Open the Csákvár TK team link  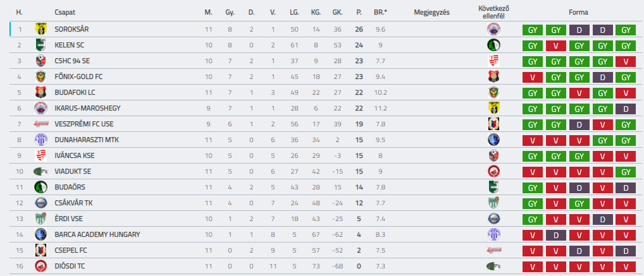click(x=75, y=203)
